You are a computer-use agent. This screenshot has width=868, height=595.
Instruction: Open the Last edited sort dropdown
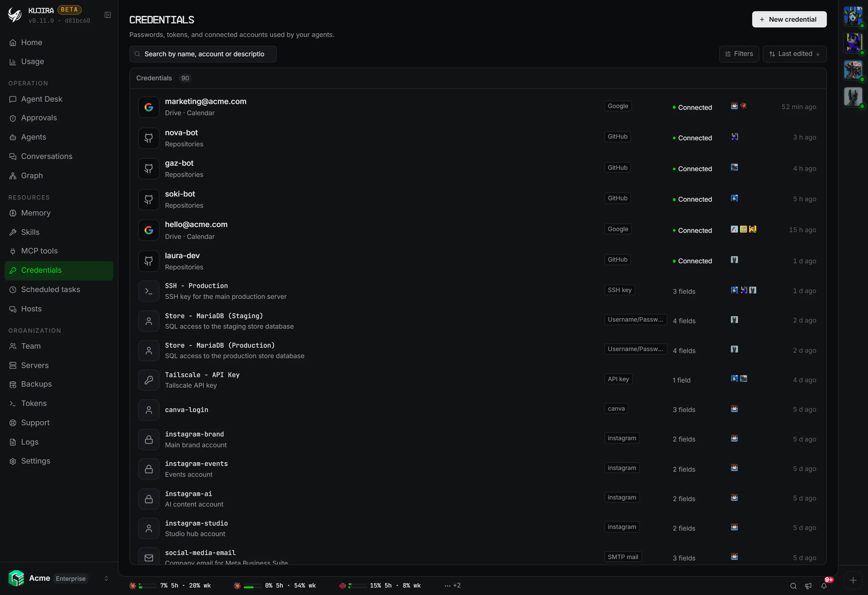pos(795,54)
